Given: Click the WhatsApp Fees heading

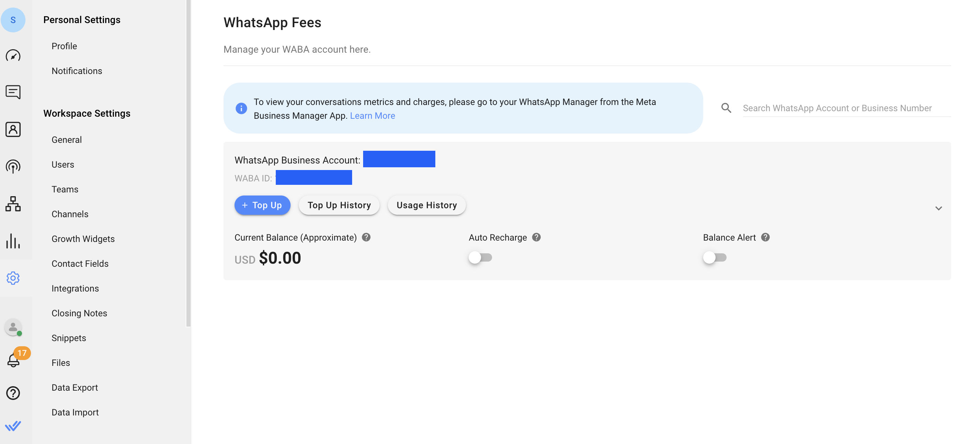Looking at the screenshot, I should pyautogui.click(x=272, y=22).
